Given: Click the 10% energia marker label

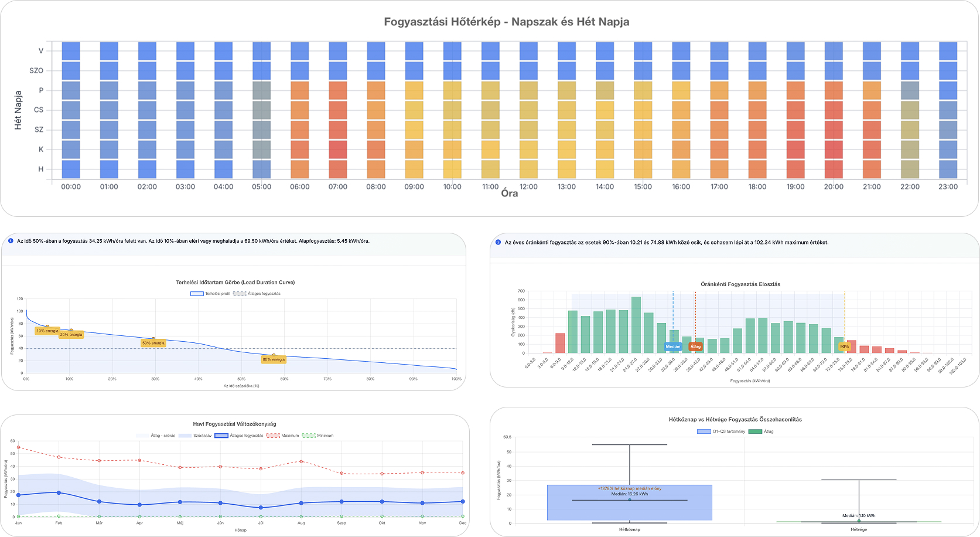Looking at the screenshot, I should 47,331.
